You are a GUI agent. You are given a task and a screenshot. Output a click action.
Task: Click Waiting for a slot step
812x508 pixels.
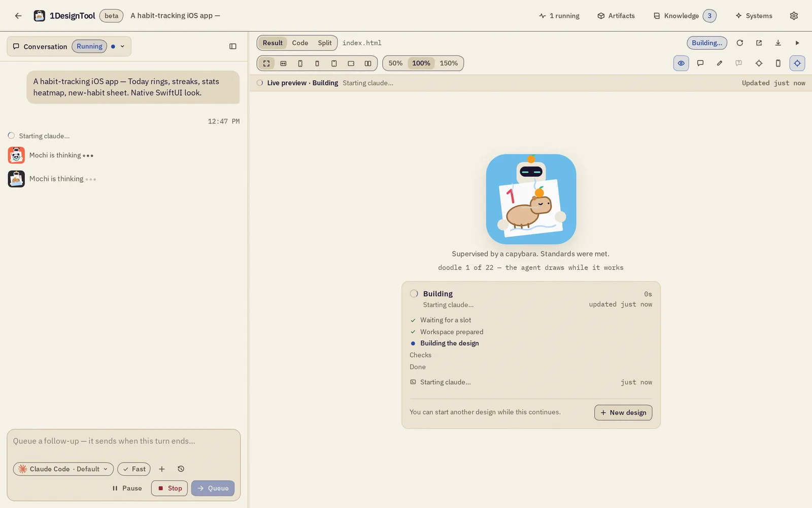[x=446, y=320]
